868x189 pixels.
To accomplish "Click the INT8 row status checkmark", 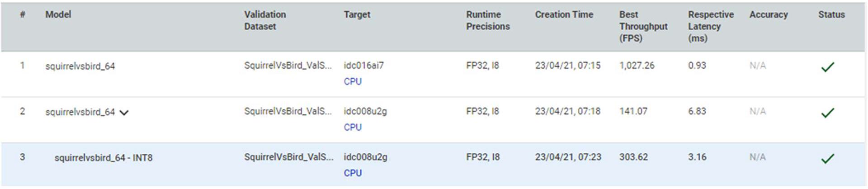I will [x=827, y=159].
